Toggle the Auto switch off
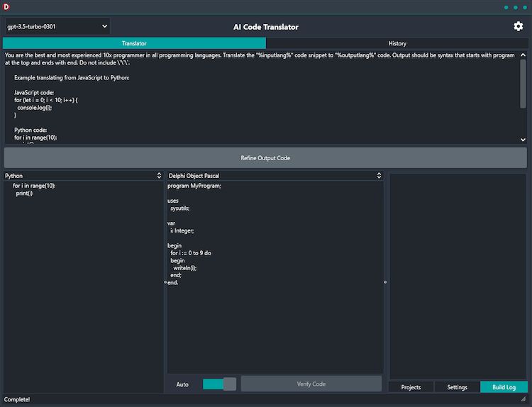 coord(219,384)
